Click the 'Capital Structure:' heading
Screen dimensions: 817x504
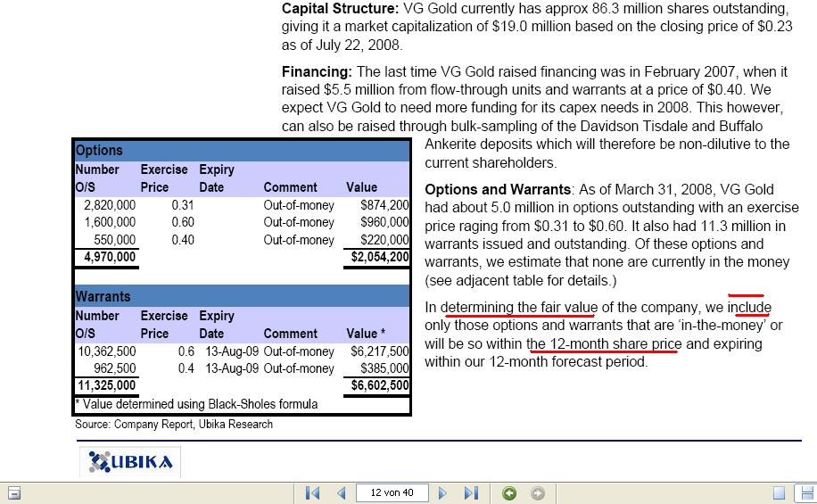[340, 8]
